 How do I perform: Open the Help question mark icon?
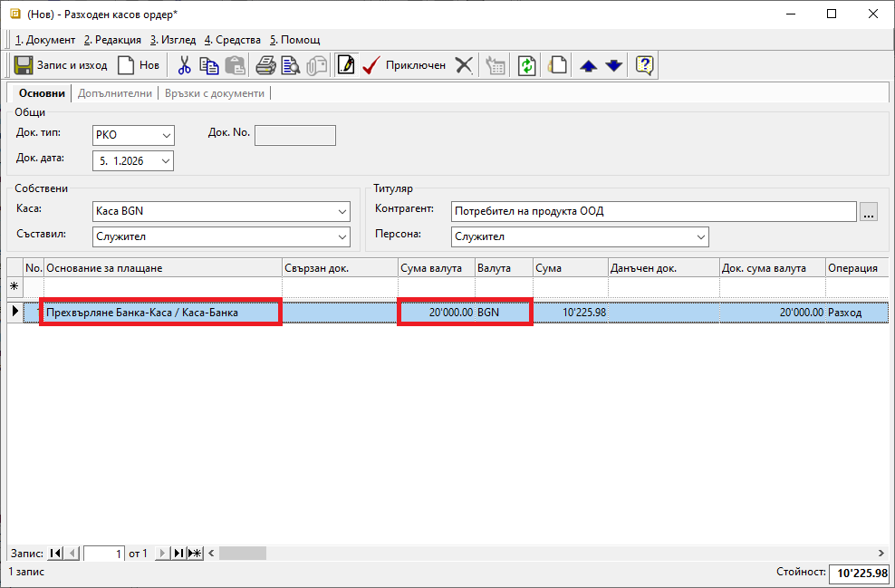pos(644,65)
